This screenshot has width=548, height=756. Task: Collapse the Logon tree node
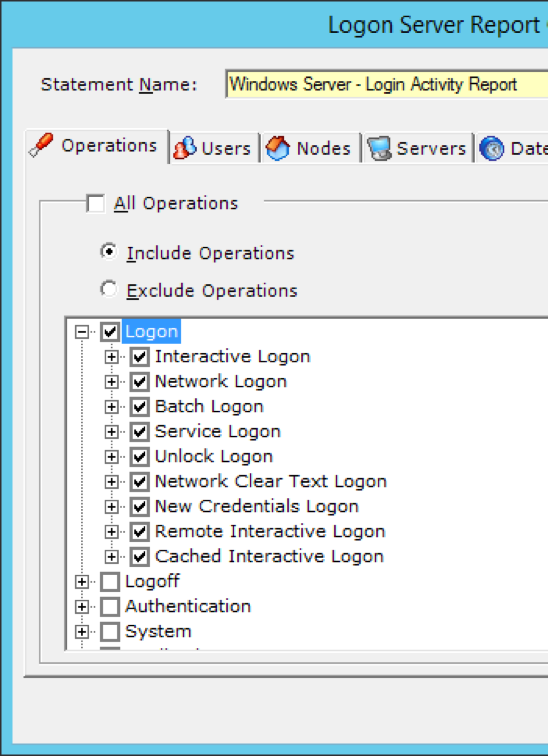click(x=82, y=332)
